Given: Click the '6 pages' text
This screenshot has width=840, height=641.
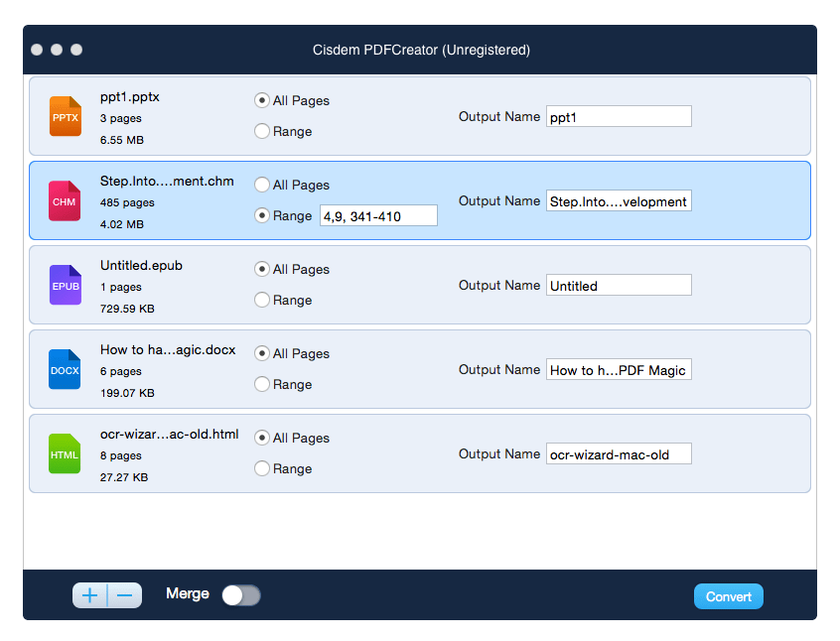Looking at the screenshot, I should (120, 372).
